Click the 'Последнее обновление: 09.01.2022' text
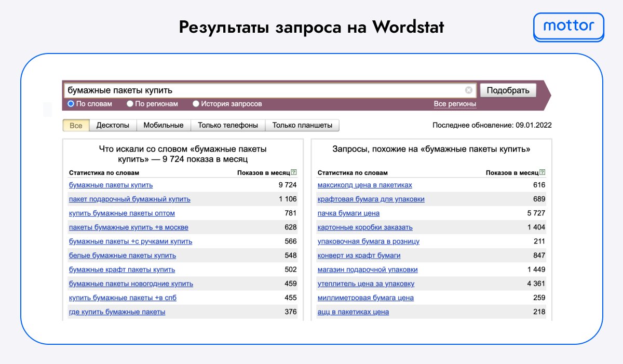 (492, 125)
